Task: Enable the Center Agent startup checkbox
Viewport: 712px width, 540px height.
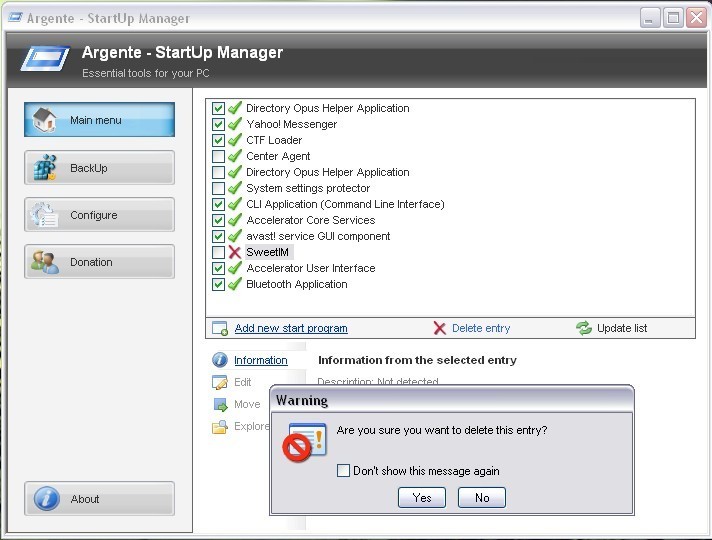Action: 218,156
